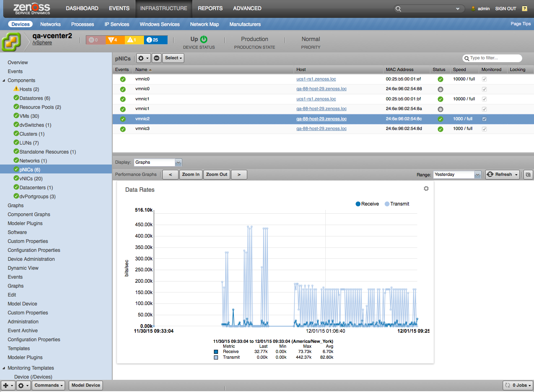The image size is (534, 392).
Task: Click the info events badge showing 25
Action: click(156, 40)
